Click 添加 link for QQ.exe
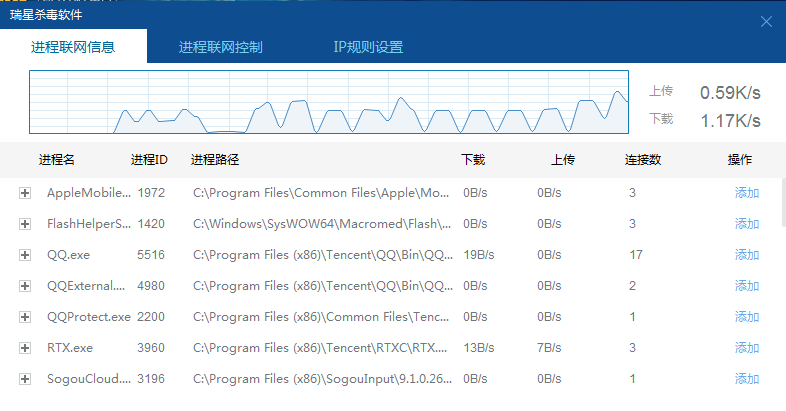 coord(747,255)
